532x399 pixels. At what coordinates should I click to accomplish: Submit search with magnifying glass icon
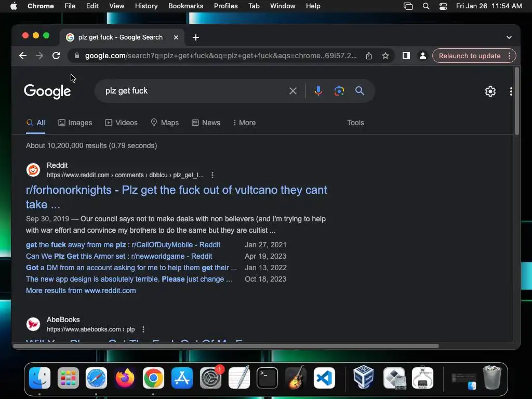coord(360,91)
